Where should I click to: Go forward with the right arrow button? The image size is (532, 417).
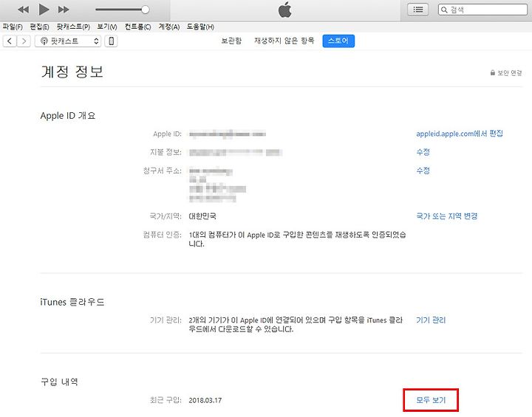tap(24, 41)
